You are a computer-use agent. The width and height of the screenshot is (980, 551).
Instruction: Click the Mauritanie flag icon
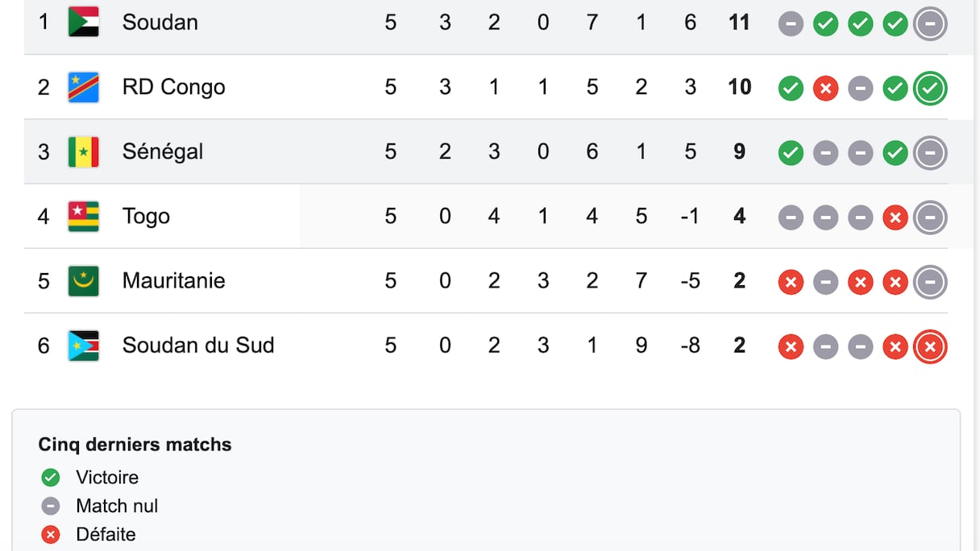click(83, 281)
